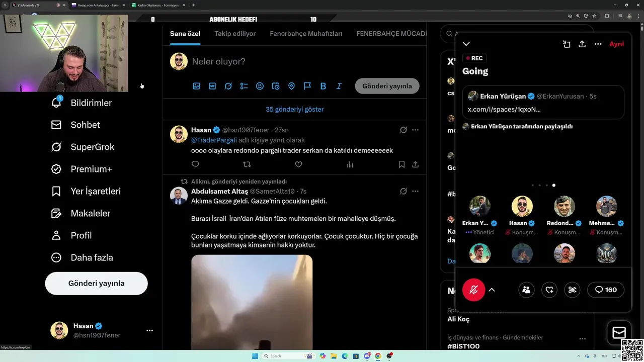Image resolution: width=644 pixels, height=362 pixels.
Task: Open Yer İşaretleri bookmarks
Action: click(86, 191)
